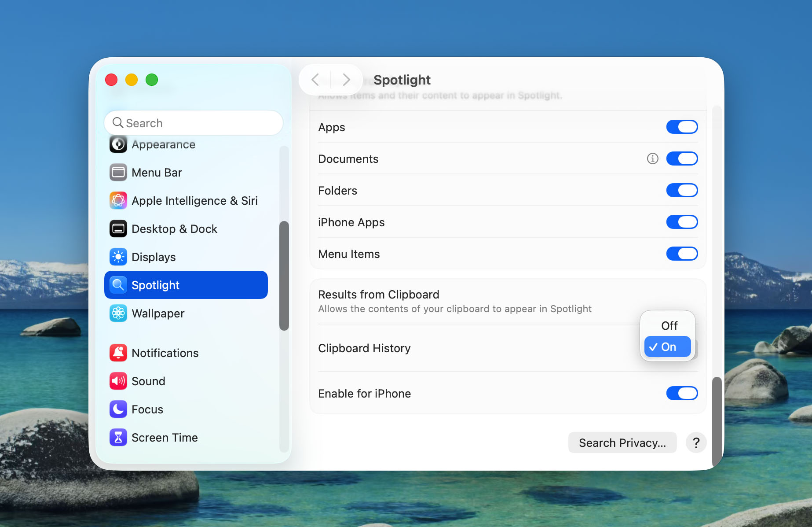The width and height of the screenshot is (812, 527).
Task: Open the Notifications settings pane
Action: click(x=186, y=353)
